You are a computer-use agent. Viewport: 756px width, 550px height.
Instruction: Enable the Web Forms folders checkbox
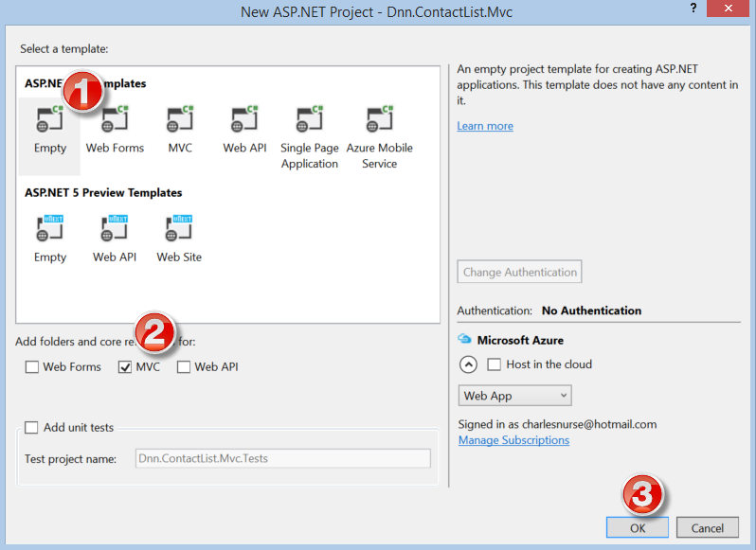click(32, 367)
